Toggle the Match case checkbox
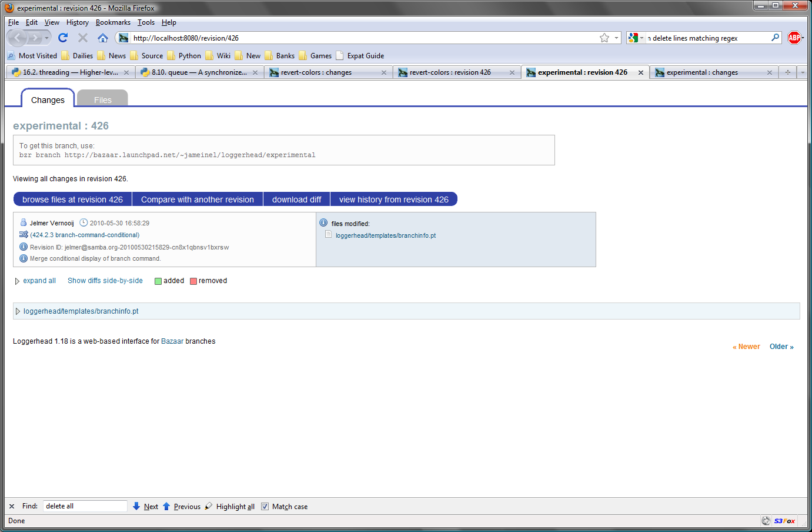The image size is (812, 532). point(265,507)
